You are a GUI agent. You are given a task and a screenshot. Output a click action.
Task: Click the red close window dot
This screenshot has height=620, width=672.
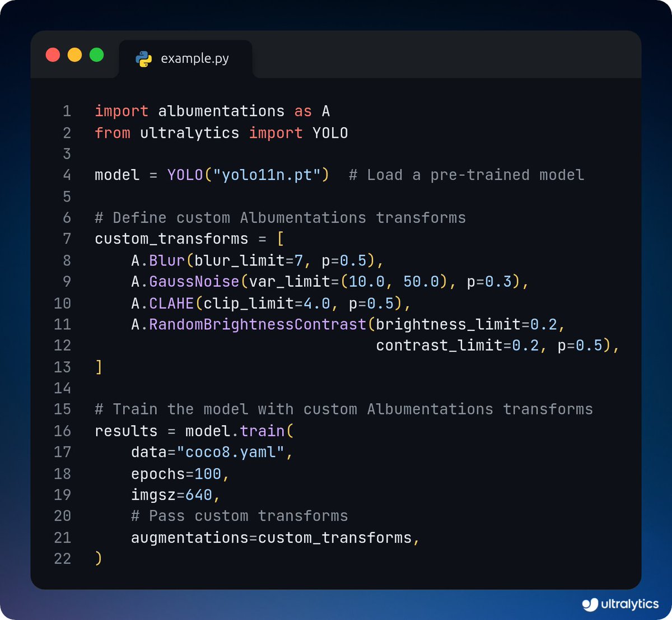point(53,55)
